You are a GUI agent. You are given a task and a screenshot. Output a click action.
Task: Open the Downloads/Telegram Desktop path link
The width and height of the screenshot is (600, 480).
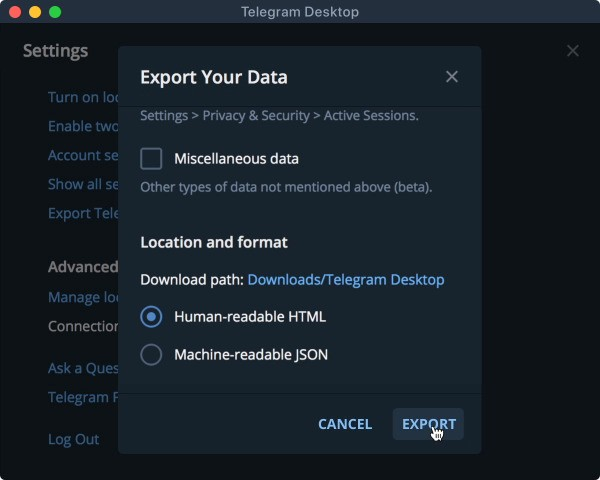pos(346,280)
